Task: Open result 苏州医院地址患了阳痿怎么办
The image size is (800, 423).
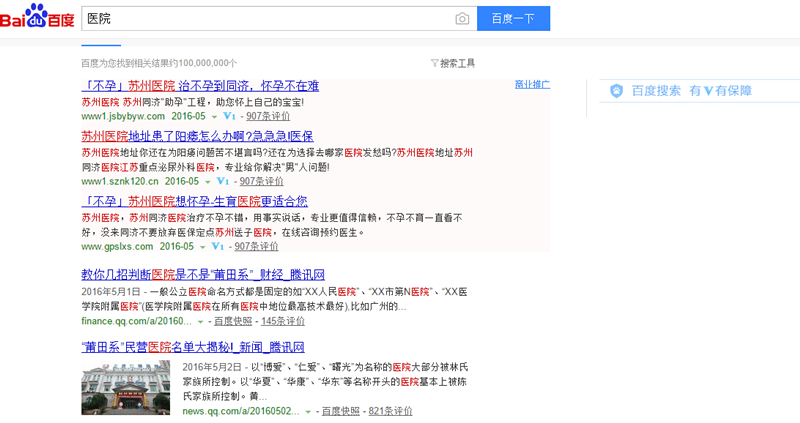Action: pyautogui.click(x=197, y=136)
